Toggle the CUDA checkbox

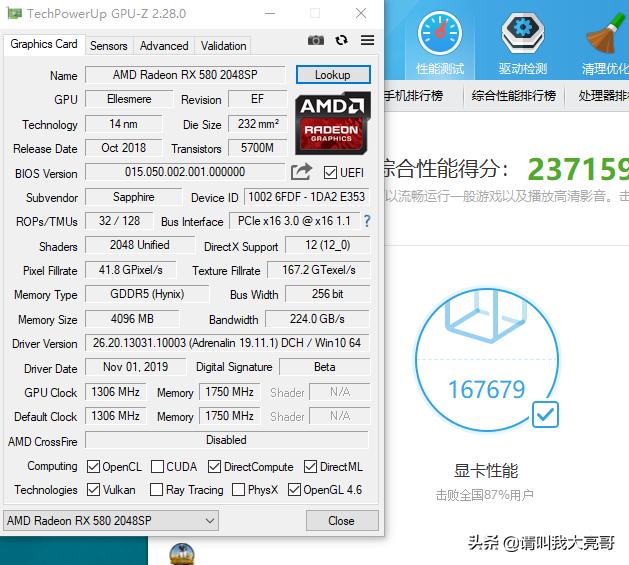click(157, 467)
